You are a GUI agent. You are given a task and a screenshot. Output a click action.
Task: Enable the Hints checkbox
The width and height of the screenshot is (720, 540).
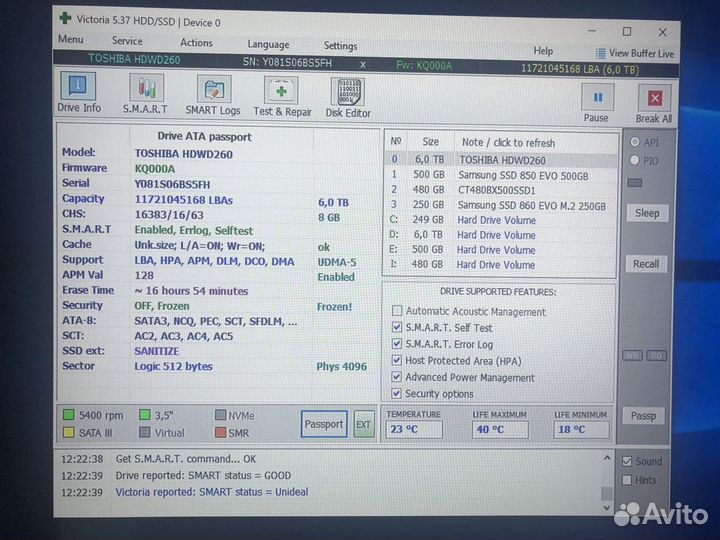[627, 480]
